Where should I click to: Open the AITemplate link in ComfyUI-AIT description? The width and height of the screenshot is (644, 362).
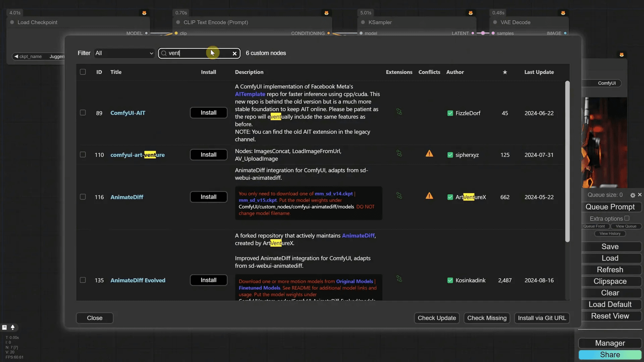250,94
